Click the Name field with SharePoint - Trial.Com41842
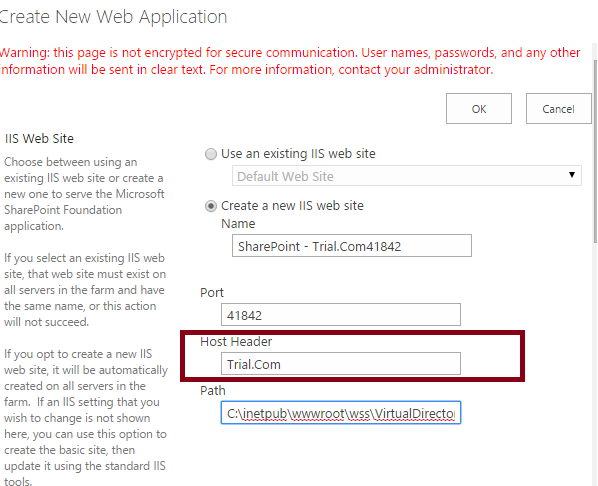The width and height of the screenshot is (598, 486). pos(352,246)
